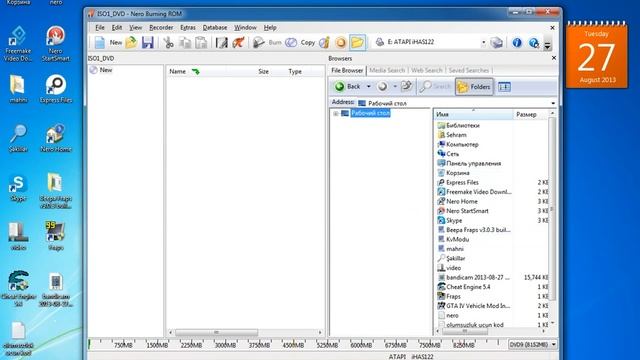Select Панель управления in file list
Viewport: 640px width, 360px height.
[x=469, y=163]
